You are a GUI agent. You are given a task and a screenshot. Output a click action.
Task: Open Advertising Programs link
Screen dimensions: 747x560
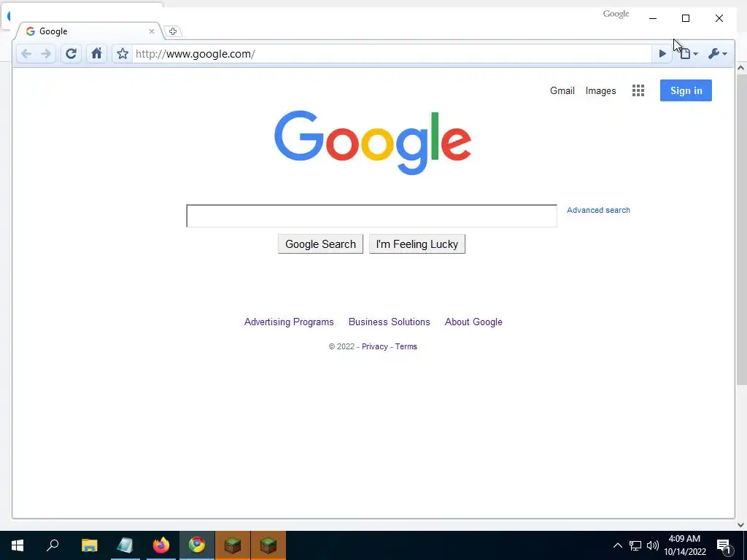(x=289, y=322)
